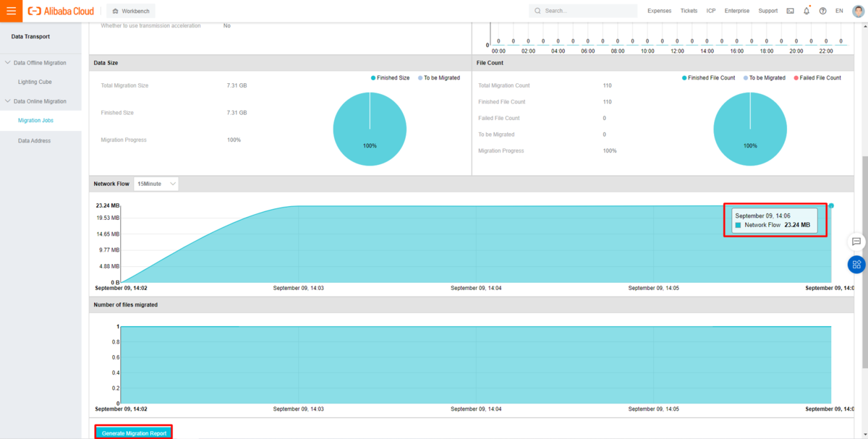Open the blue quick-tools grid icon
868x439 pixels.
[x=856, y=264]
